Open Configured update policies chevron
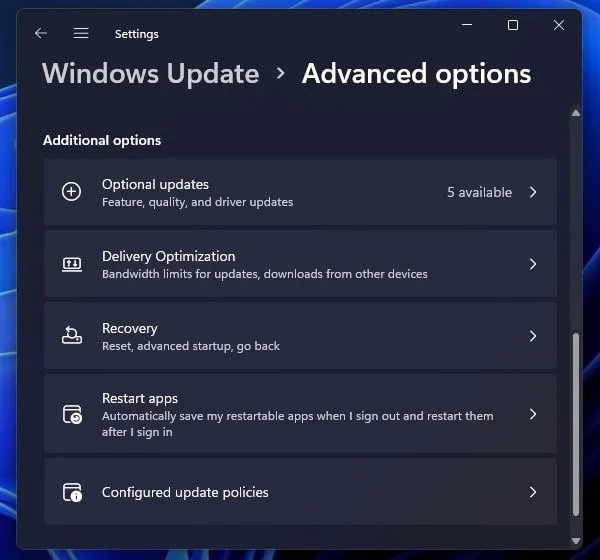 pyautogui.click(x=533, y=492)
